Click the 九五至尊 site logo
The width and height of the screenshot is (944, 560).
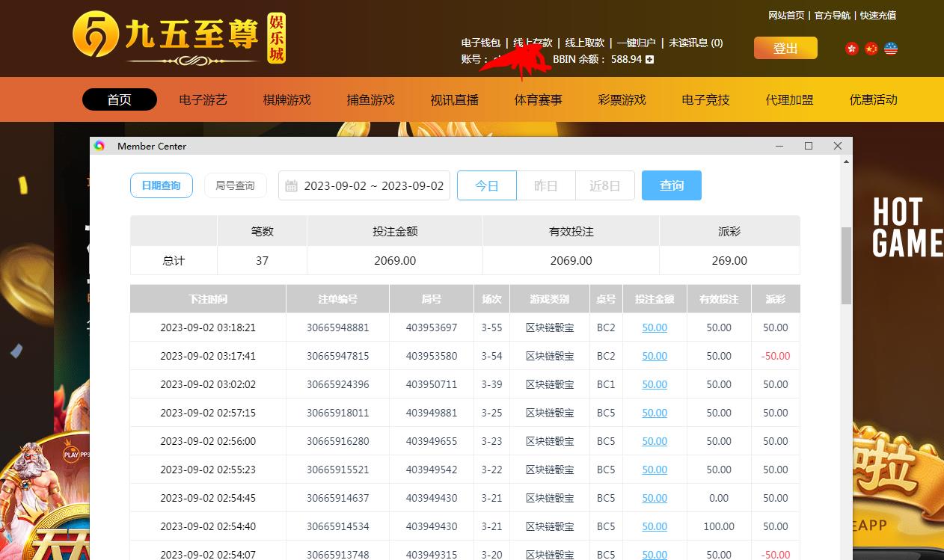179,37
